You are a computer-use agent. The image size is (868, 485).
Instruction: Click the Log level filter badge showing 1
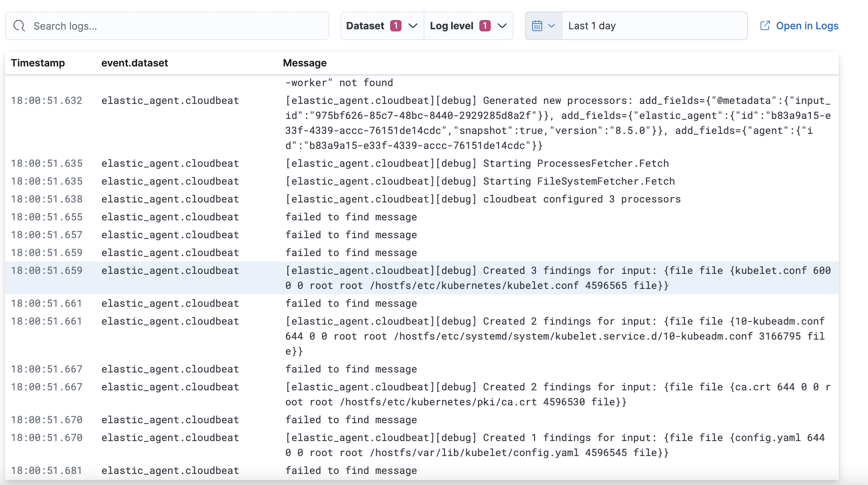[x=485, y=25]
